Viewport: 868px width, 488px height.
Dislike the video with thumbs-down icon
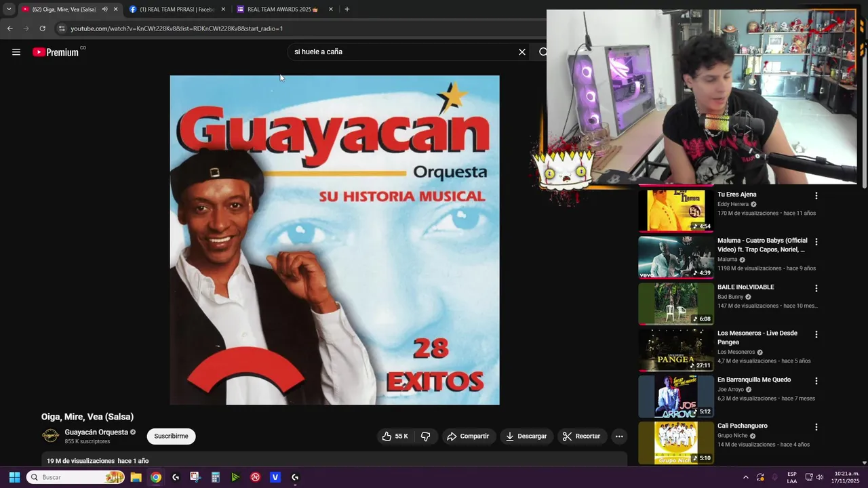pyautogui.click(x=426, y=436)
